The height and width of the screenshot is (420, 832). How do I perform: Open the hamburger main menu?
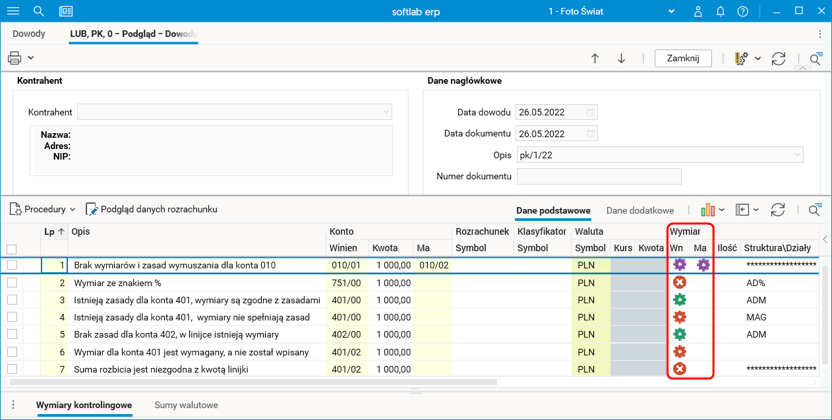coord(13,11)
